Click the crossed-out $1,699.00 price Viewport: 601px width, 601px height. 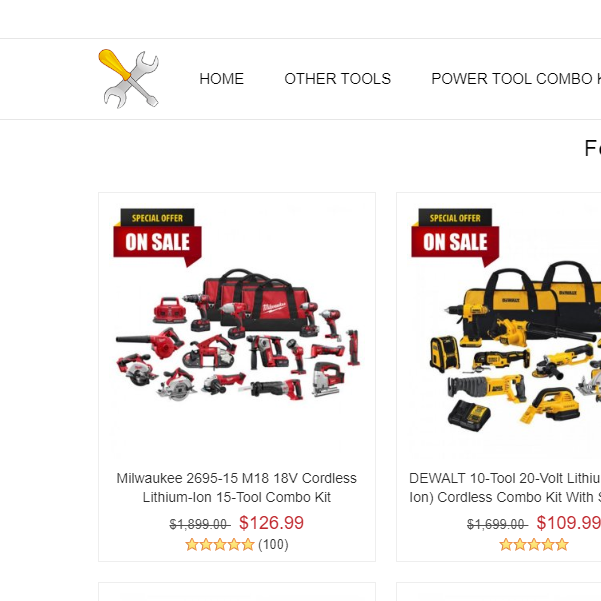coord(498,524)
